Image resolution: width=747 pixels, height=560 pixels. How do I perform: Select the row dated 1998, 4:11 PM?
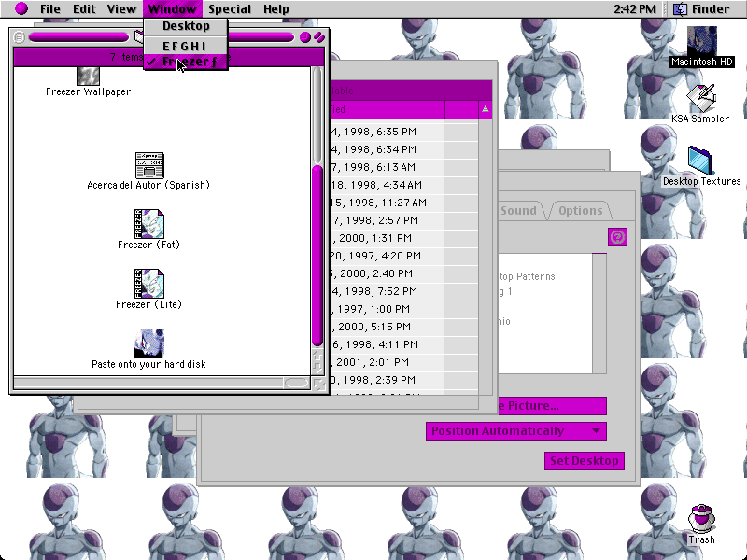[x=404, y=344]
